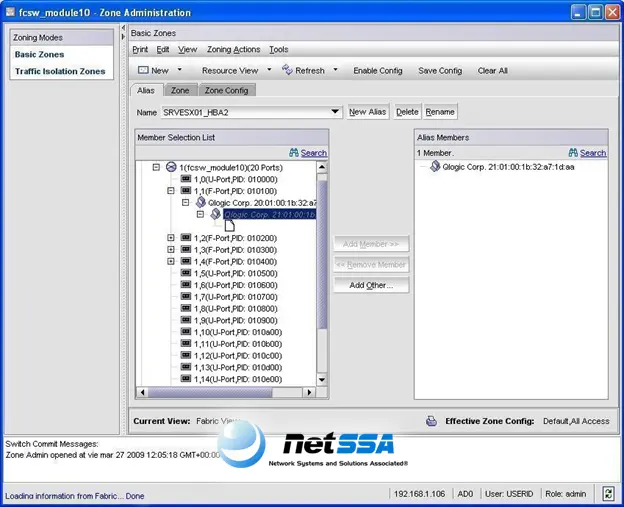Viewport: 624px width, 507px height.
Task: Click the port icon for 1,0 U-Port
Action: click(186, 179)
